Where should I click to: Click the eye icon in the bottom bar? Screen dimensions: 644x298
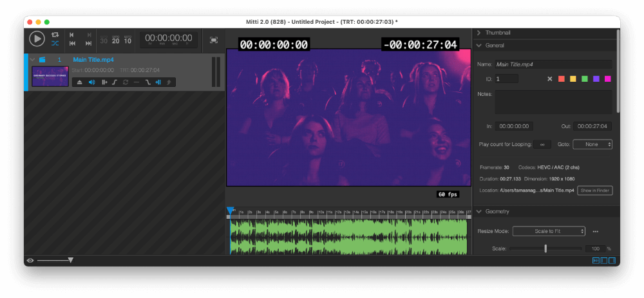(x=30, y=260)
